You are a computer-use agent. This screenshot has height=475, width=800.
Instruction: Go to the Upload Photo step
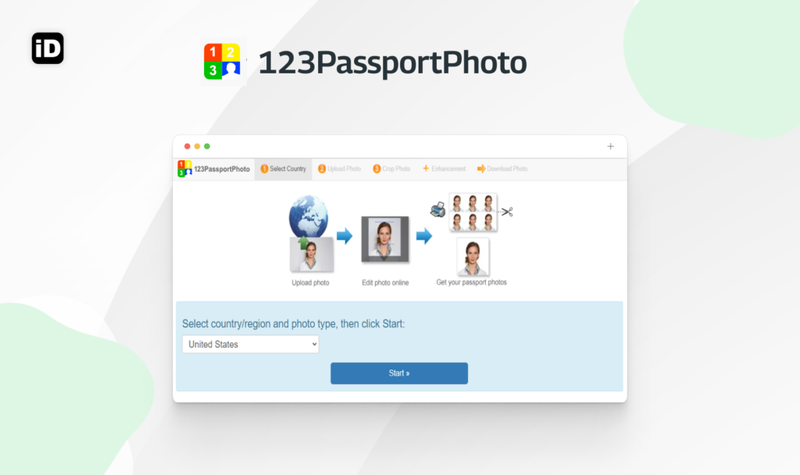tap(339, 169)
